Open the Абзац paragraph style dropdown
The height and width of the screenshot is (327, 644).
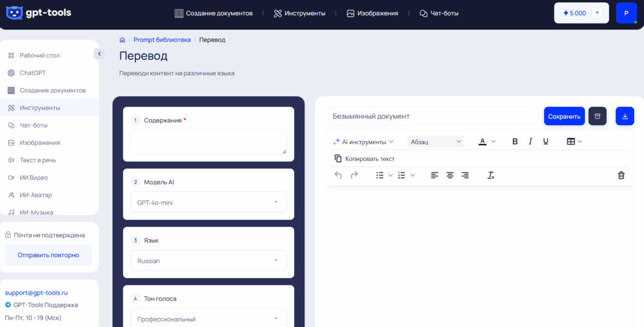click(x=436, y=142)
